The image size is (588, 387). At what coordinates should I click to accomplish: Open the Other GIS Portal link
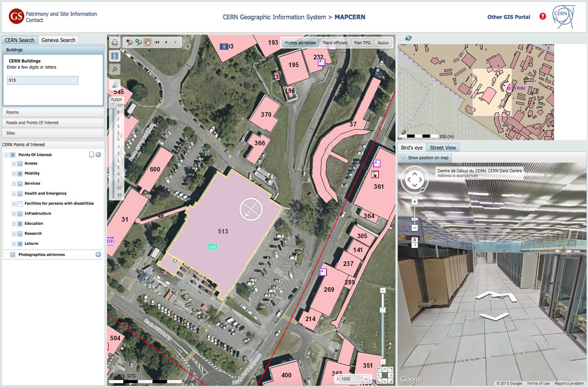click(508, 17)
